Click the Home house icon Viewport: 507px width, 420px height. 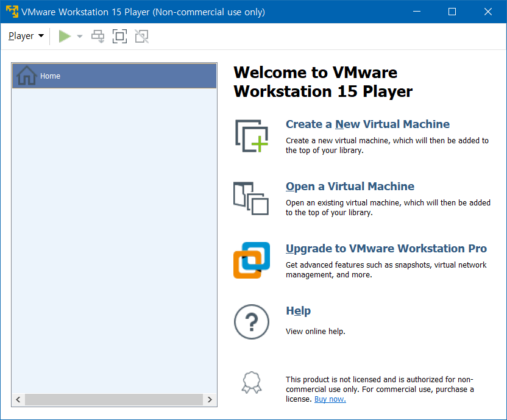(x=27, y=76)
